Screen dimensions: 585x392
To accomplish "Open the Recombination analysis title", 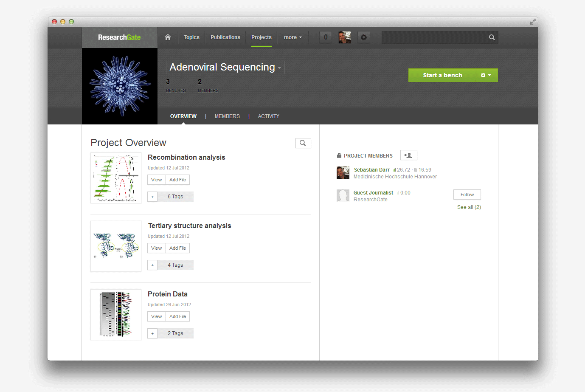I will [186, 157].
